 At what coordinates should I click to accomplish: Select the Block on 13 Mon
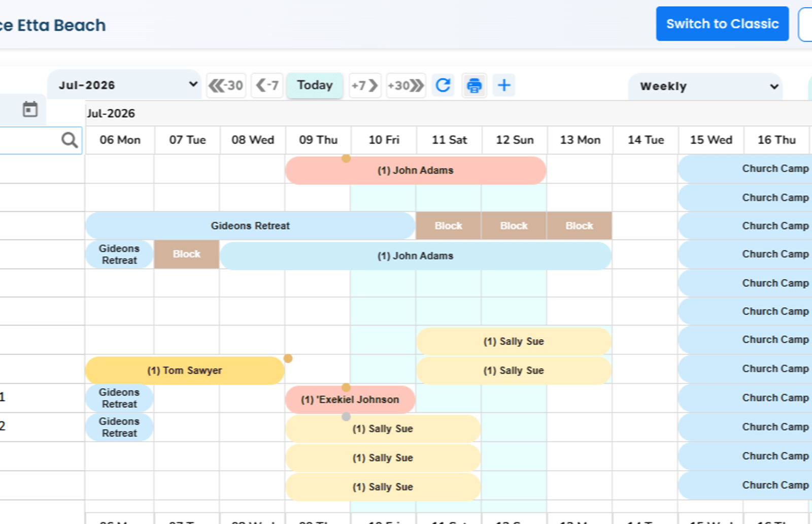pos(580,226)
